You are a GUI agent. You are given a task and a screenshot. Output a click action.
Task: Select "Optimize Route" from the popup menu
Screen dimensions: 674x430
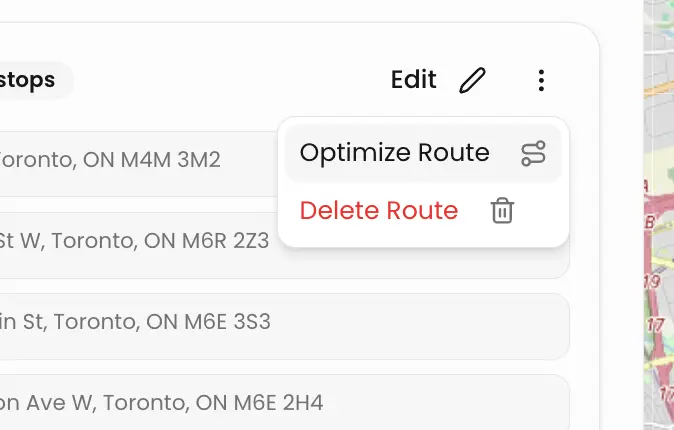(x=395, y=153)
